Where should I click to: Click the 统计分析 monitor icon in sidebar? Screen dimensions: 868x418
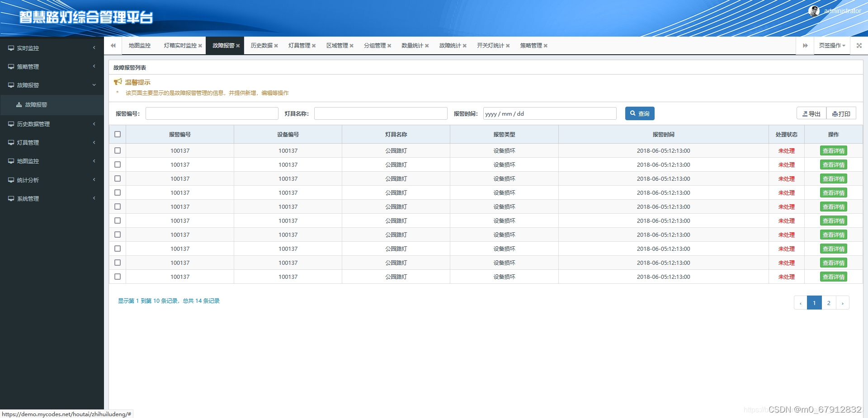click(11, 180)
